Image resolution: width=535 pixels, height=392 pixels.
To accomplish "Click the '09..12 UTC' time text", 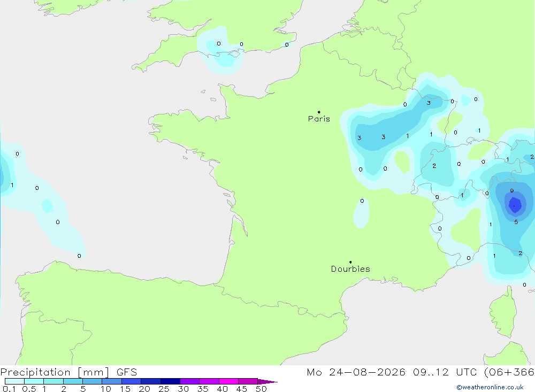I will tap(445, 372).
